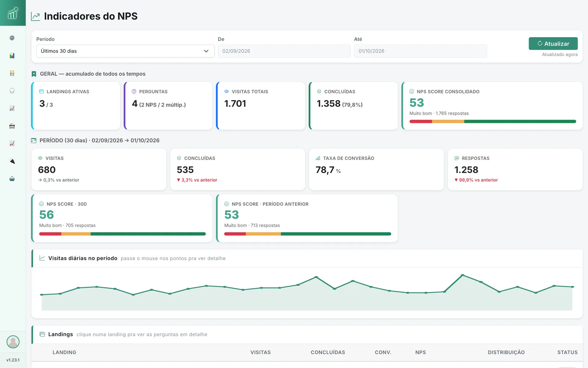Click the bars icon on TAXA DE CONVERSÃO
Screen dimensions: 588x368
click(318, 158)
